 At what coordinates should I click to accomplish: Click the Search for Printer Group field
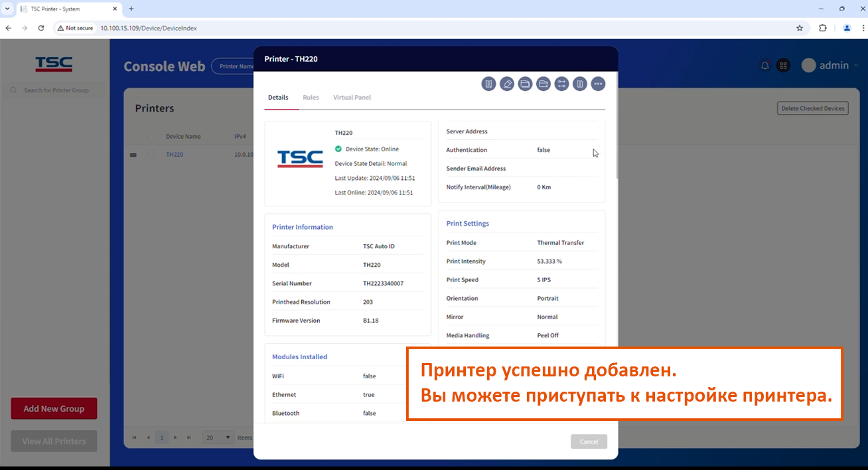[56, 90]
